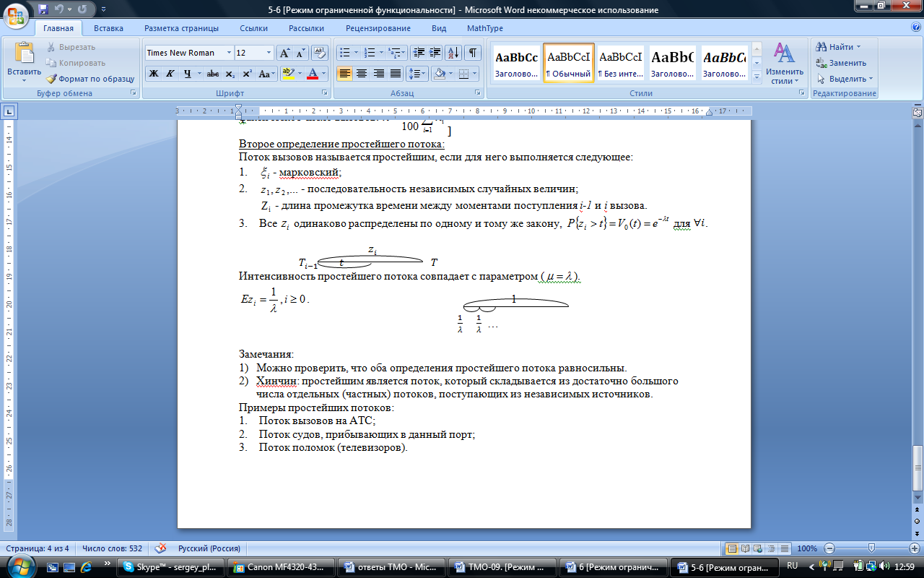Image resolution: width=924 pixels, height=578 pixels.
Task: Decrease font size with shrink font icon
Action: click(x=300, y=53)
